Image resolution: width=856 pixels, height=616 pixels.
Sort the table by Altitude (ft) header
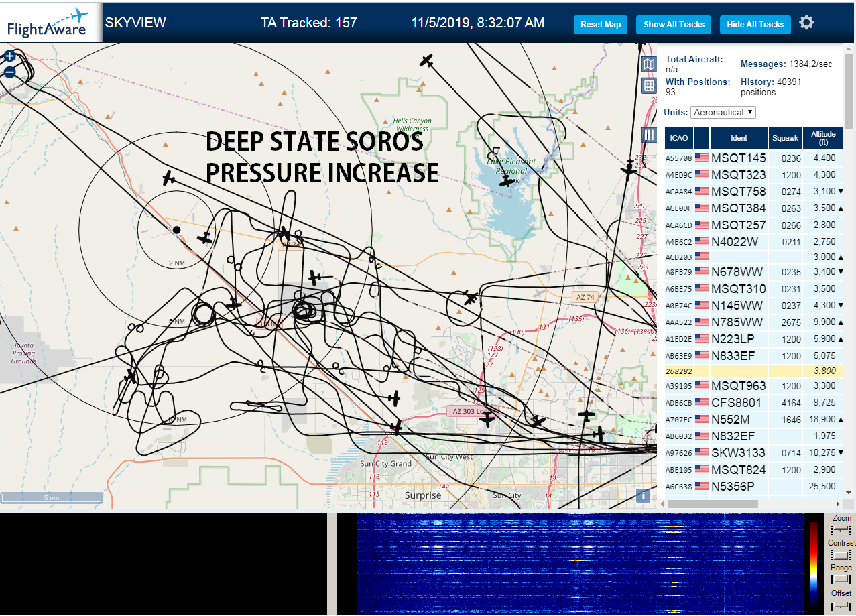tap(822, 138)
